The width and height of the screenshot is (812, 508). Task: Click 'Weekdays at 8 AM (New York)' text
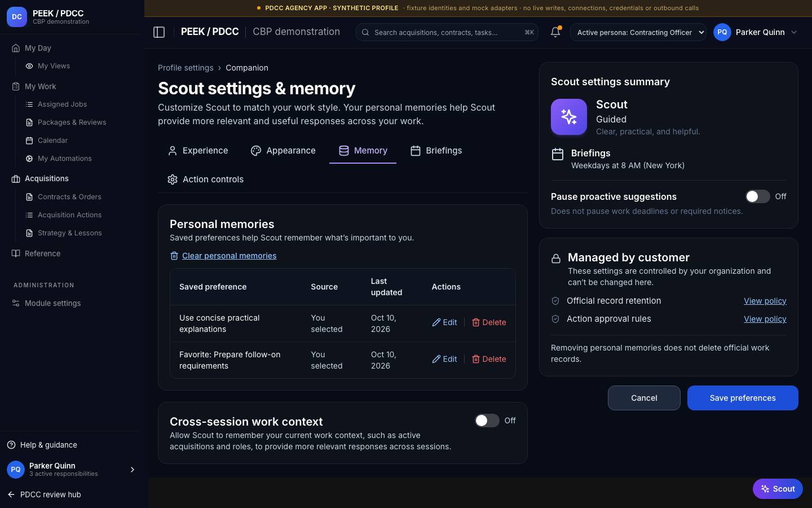pyautogui.click(x=628, y=165)
